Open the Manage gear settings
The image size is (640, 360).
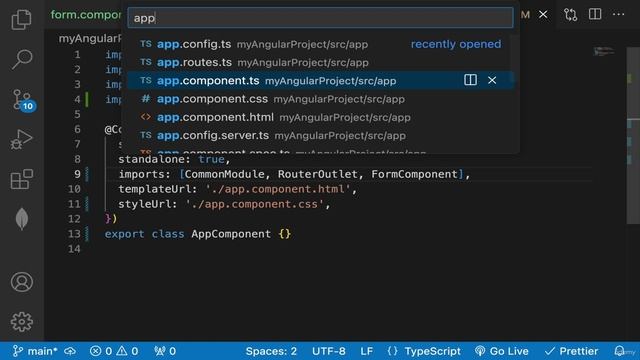(22, 322)
